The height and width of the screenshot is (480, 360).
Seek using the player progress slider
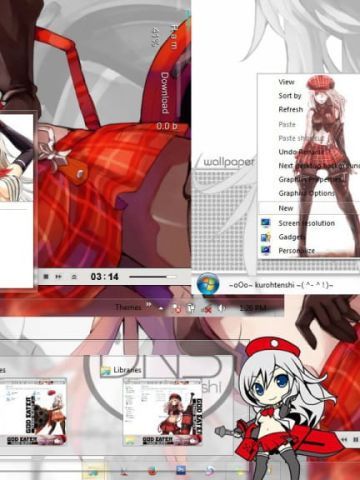pyautogui.click(x=153, y=277)
